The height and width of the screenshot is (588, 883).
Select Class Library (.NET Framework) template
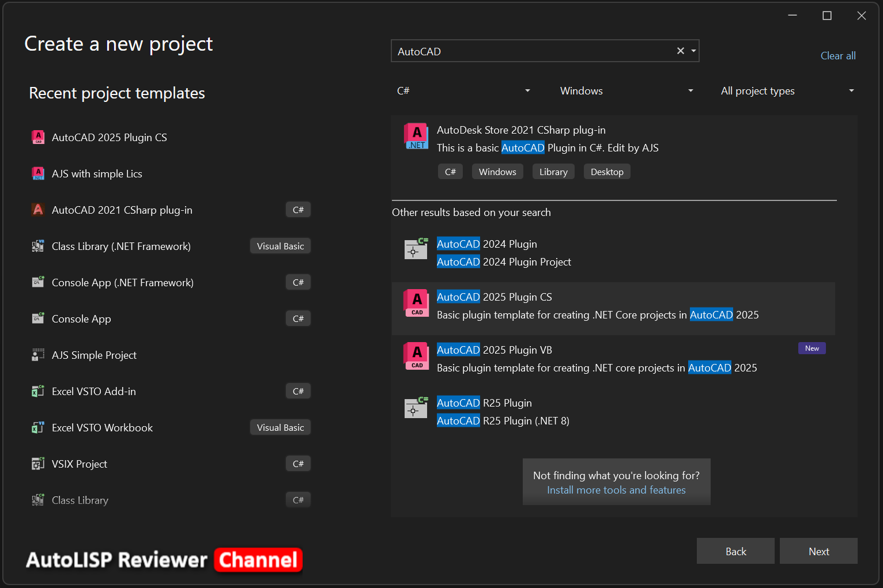pyautogui.click(x=171, y=246)
